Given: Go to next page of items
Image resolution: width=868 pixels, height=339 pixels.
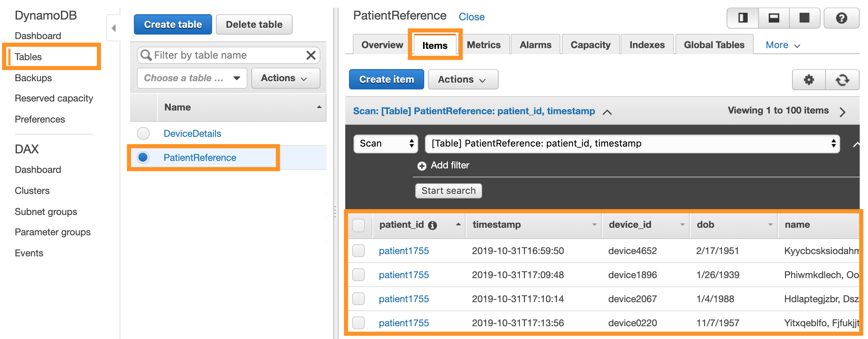Looking at the screenshot, I should coord(842,112).
